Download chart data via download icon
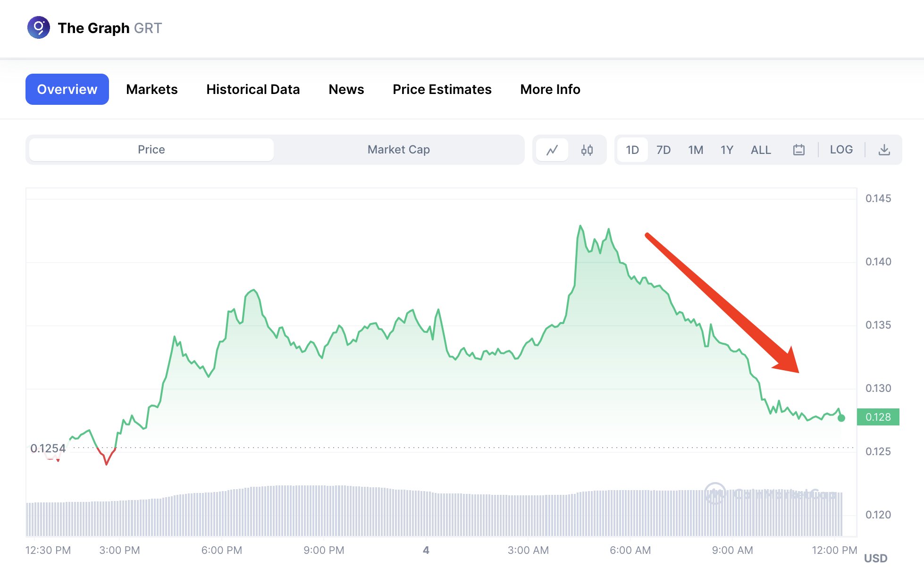The height and width of the screenshot is (577, 924). (884, 150)
